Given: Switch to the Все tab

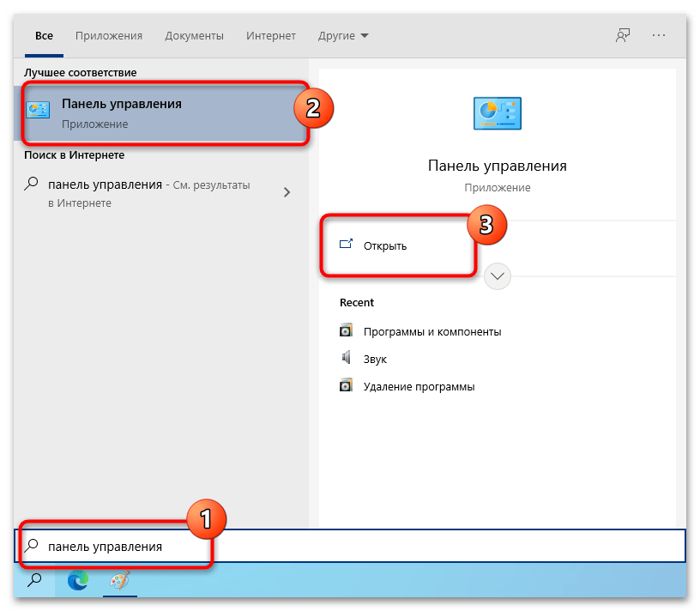Looking at the screenshot, I should [45, 36].
